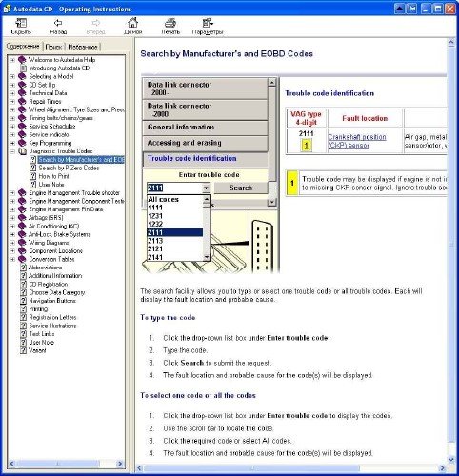Click the help page vertical scrollbar down arrow

tap(451, 459)
